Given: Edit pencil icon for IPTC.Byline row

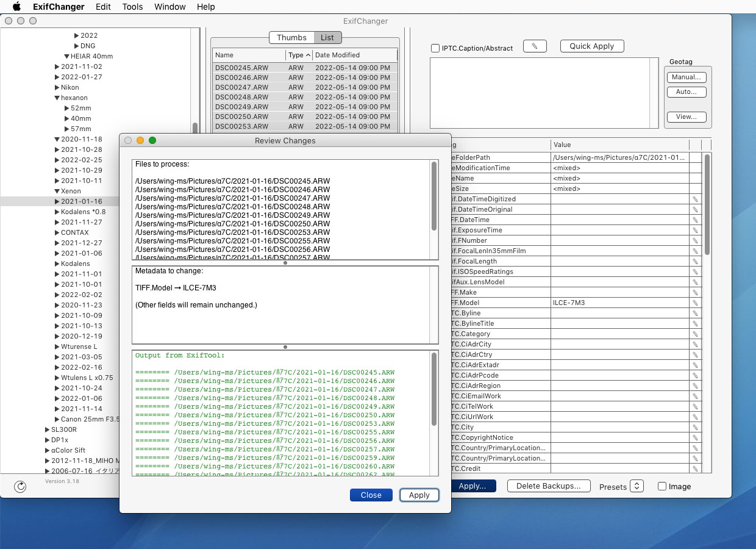Looking at the screenshot, I should click(695, 314).
